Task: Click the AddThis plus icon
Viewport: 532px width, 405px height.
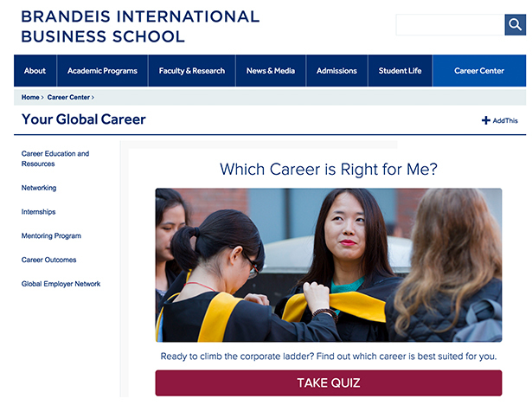Action: click(486, 120)
